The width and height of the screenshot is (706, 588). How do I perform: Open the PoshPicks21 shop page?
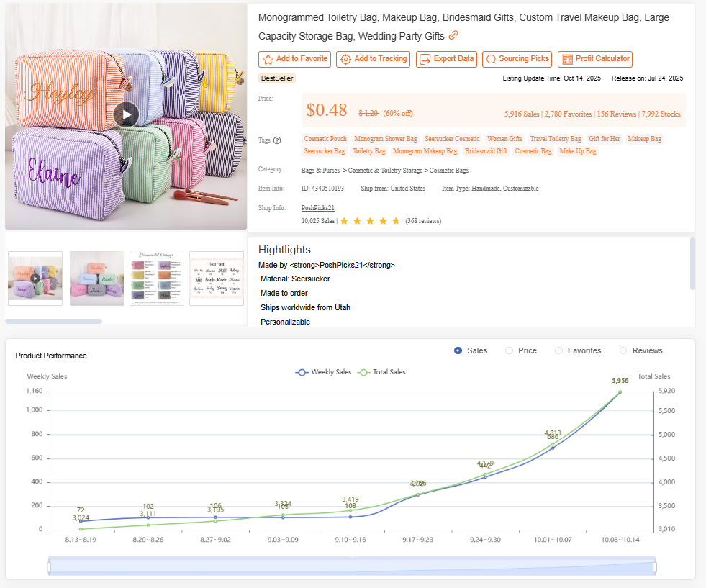(x=317, y=207)
